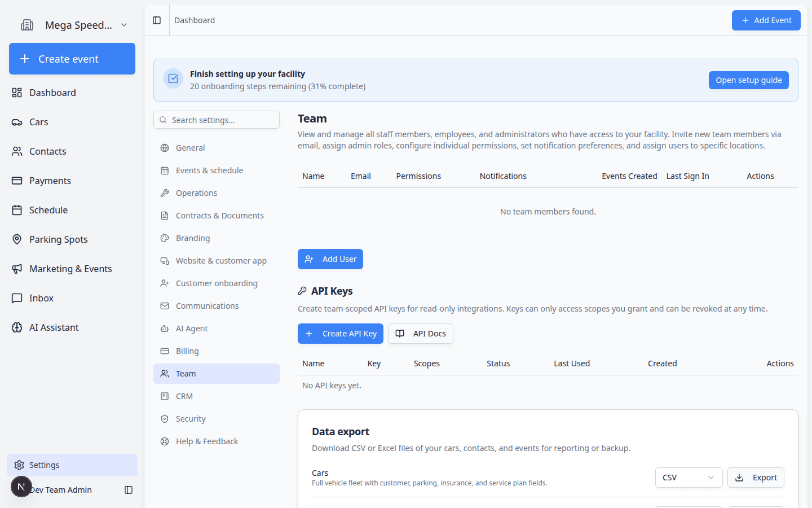Open Events & schedule settings
Image resolution: width=812 pixels, height=508 pixels.
click(x=217, y=170)
